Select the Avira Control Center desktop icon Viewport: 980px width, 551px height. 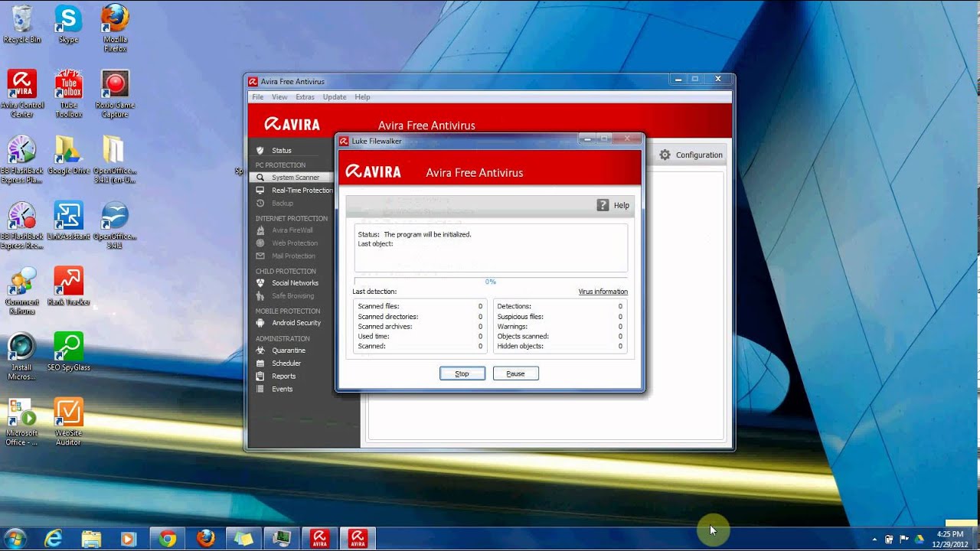click(x=22, y=94)
